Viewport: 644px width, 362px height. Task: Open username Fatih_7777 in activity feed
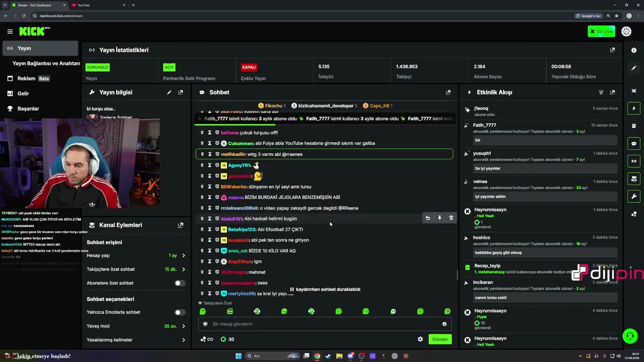pyautogui.click(x=485, y=125)
